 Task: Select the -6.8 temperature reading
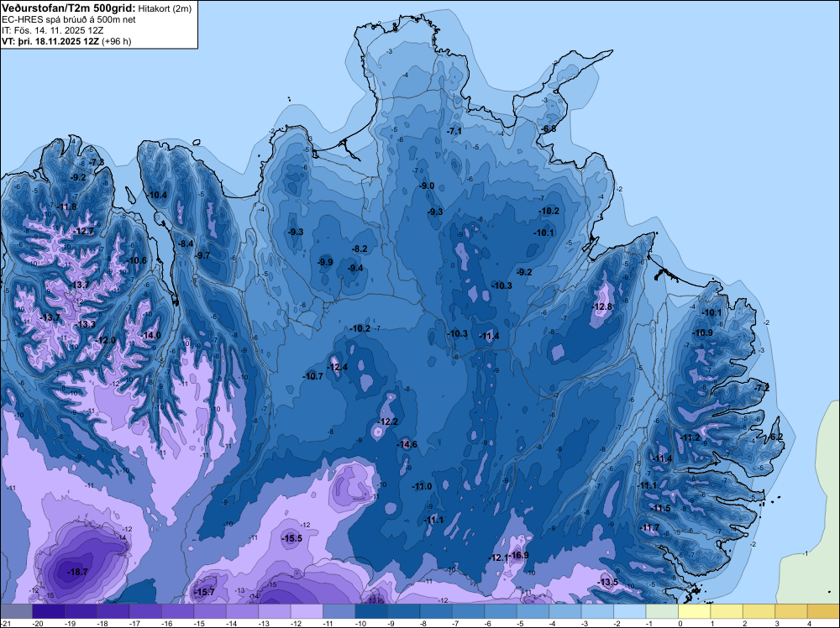coord(548,129)
